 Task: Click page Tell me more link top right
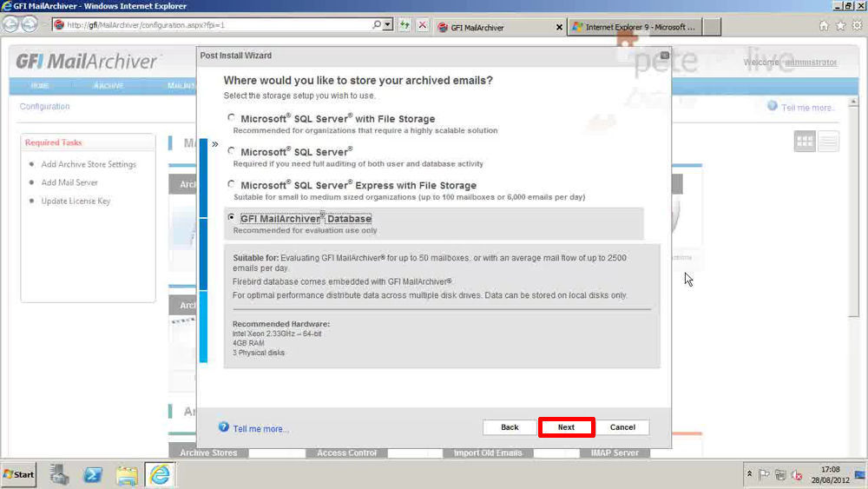807,108
